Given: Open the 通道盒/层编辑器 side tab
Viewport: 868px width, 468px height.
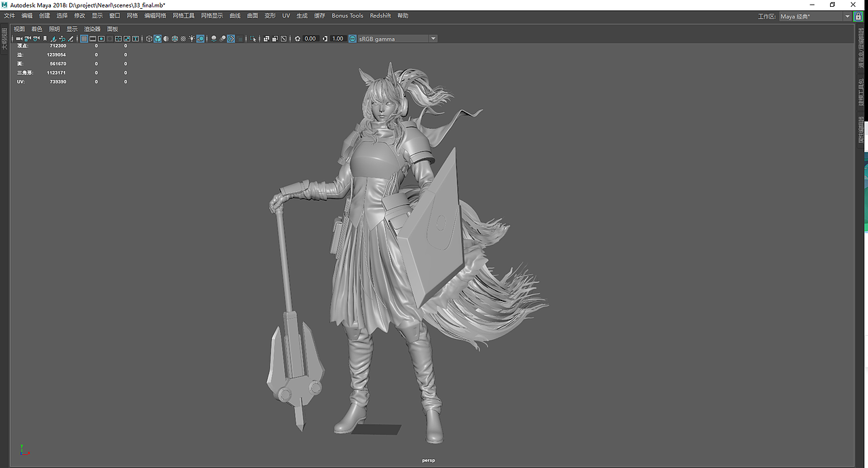Looking at the screenshot, I should [861, 48].
